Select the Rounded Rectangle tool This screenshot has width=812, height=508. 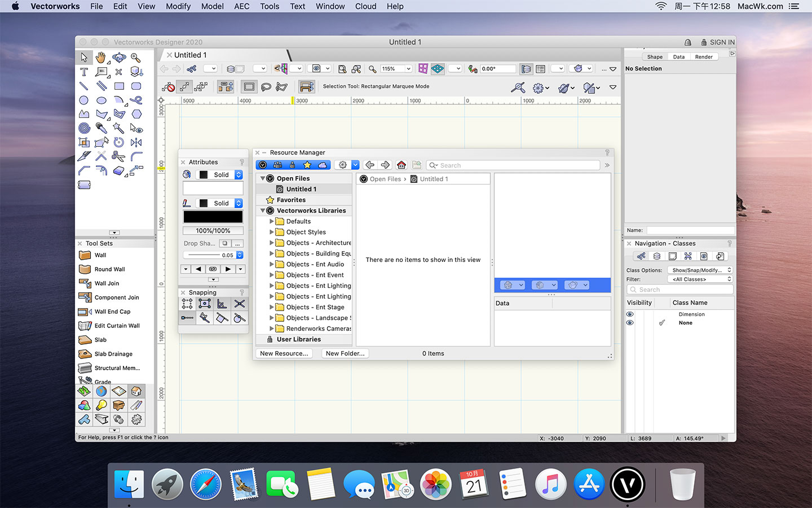136,86
